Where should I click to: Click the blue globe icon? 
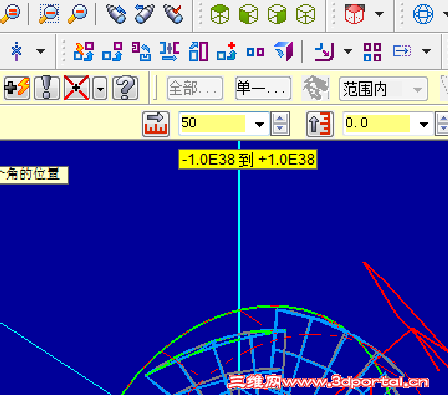coord(423,14)
